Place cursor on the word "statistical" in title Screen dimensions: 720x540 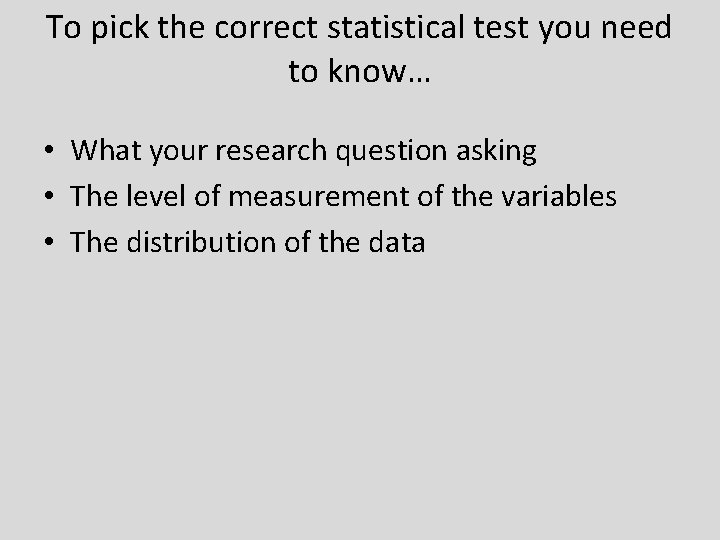coord(396,27)
